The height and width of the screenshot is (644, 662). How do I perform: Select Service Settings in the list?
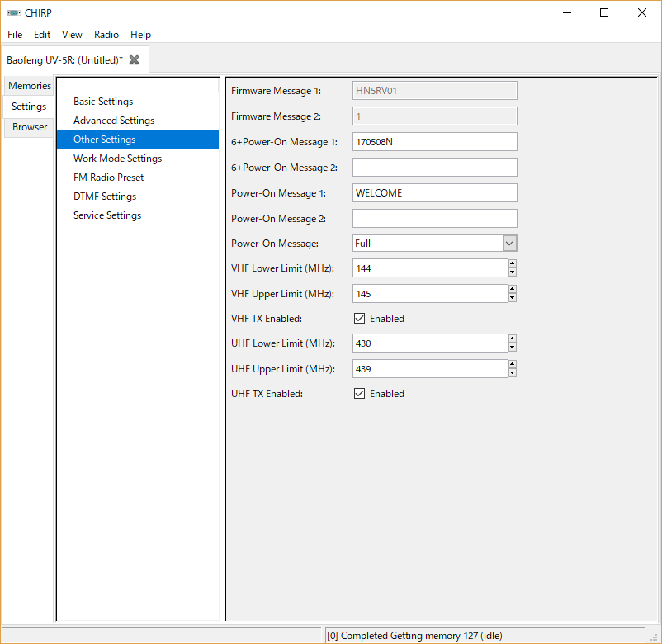[x=106, y=215]
